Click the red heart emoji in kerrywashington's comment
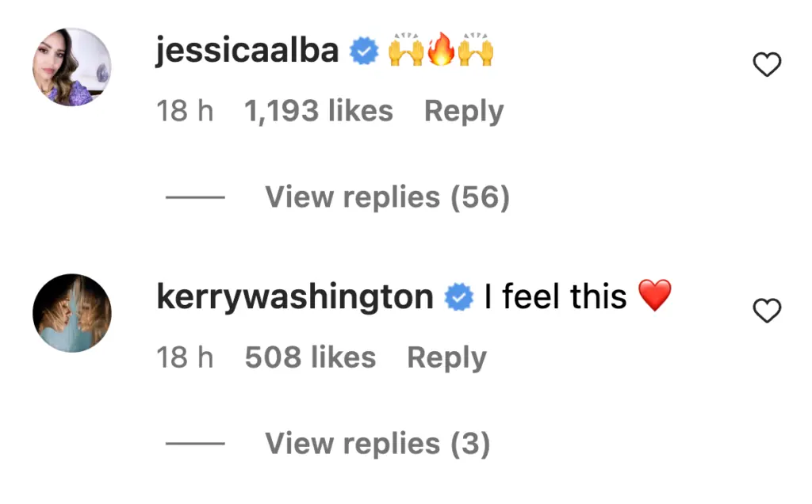This screenshot has height=504, width=812. click(655, 297)
